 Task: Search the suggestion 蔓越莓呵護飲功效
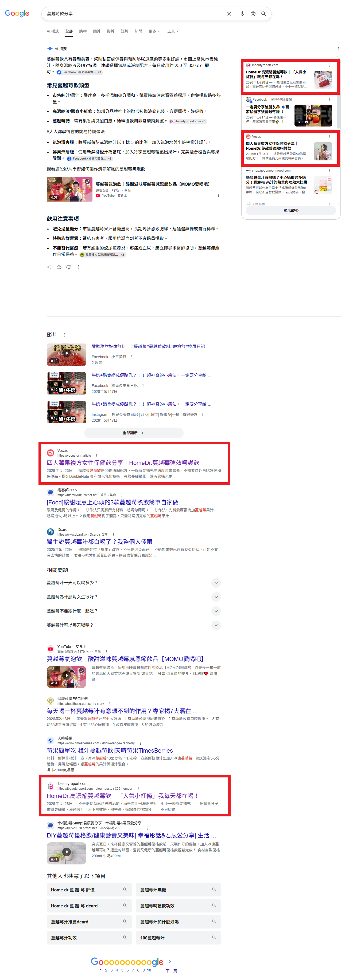click(178, 906)
